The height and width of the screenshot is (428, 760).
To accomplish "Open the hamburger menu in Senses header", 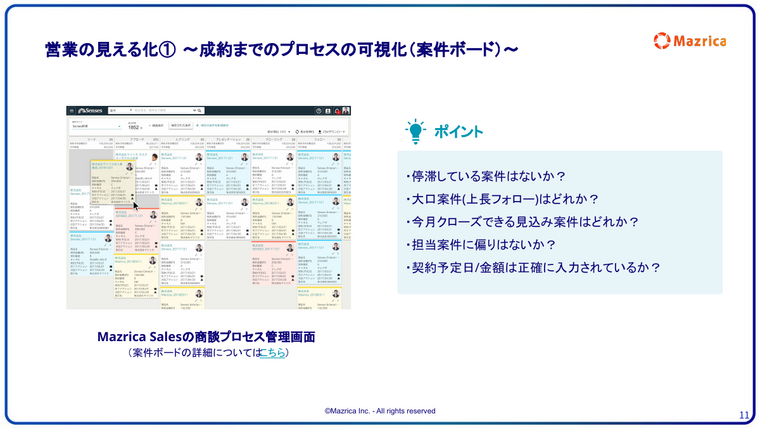I will click(x=71, y=111).
